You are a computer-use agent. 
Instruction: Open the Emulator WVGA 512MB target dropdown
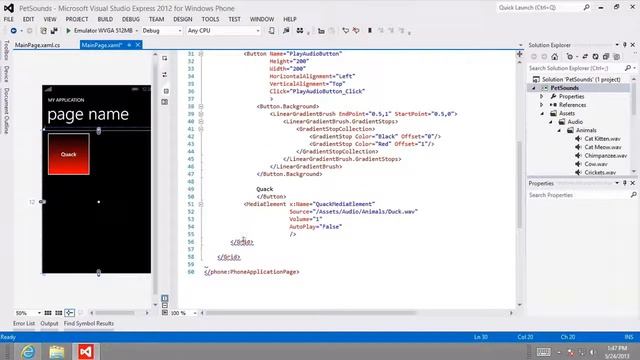[x=137, y=31]
